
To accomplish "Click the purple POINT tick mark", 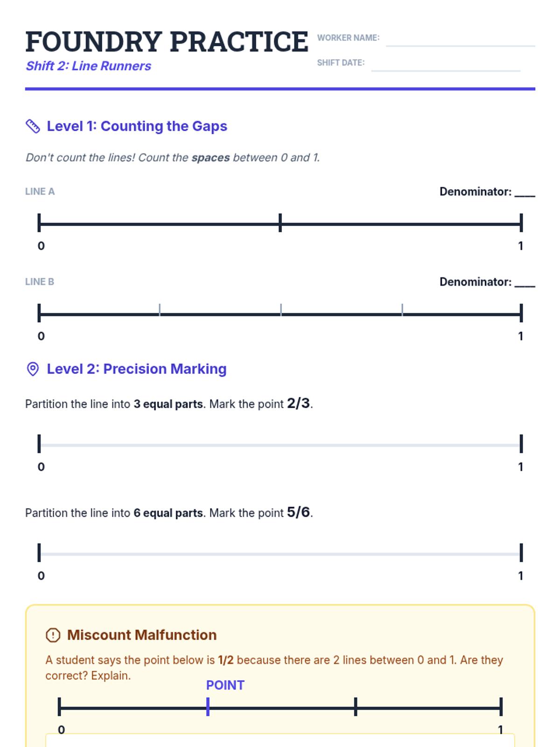I will point(208,707).
